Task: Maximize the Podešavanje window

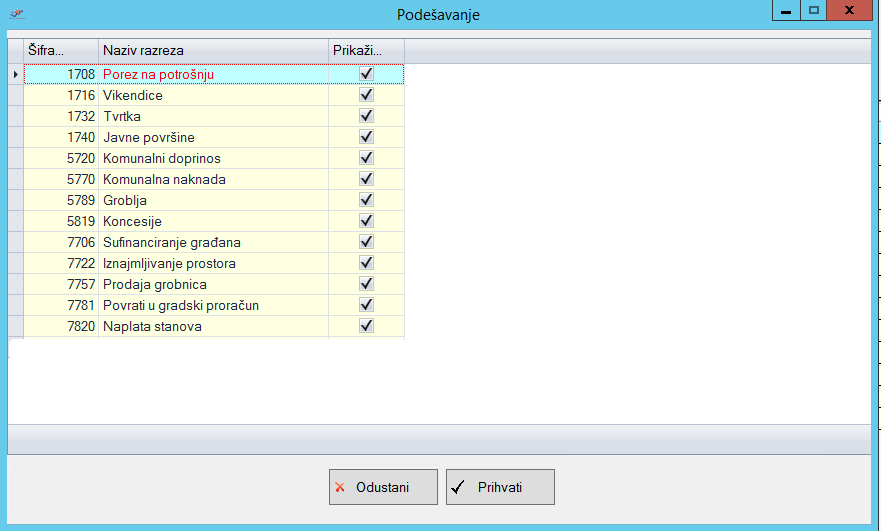Action: pyautogui.click(x=814, y=10)
